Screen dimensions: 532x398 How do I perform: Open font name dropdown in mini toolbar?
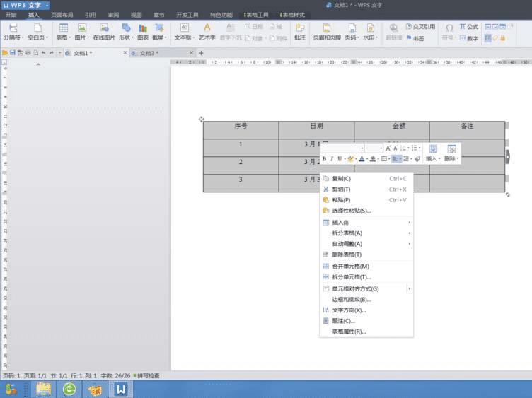tap(362, 148)
